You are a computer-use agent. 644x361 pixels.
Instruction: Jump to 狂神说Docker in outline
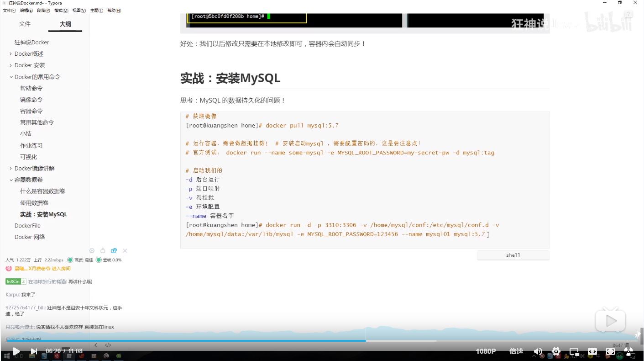pyautogui.click(x=31, y=42)
